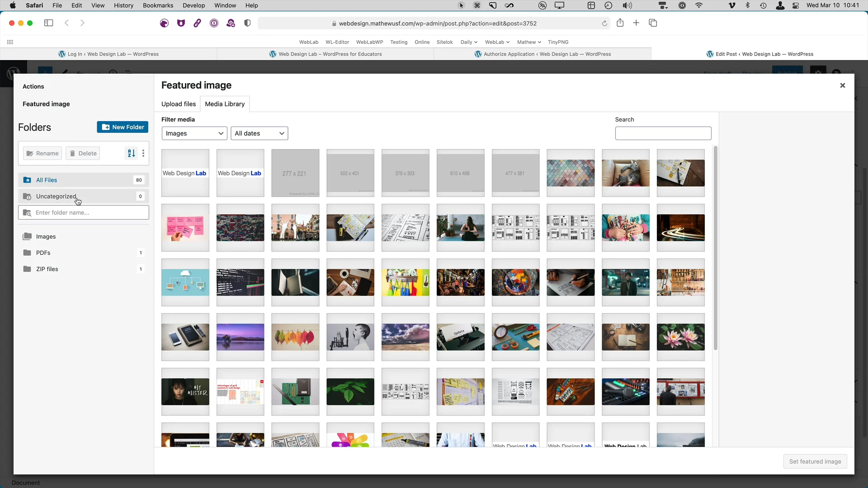Open the favorites grid icon

10,42
